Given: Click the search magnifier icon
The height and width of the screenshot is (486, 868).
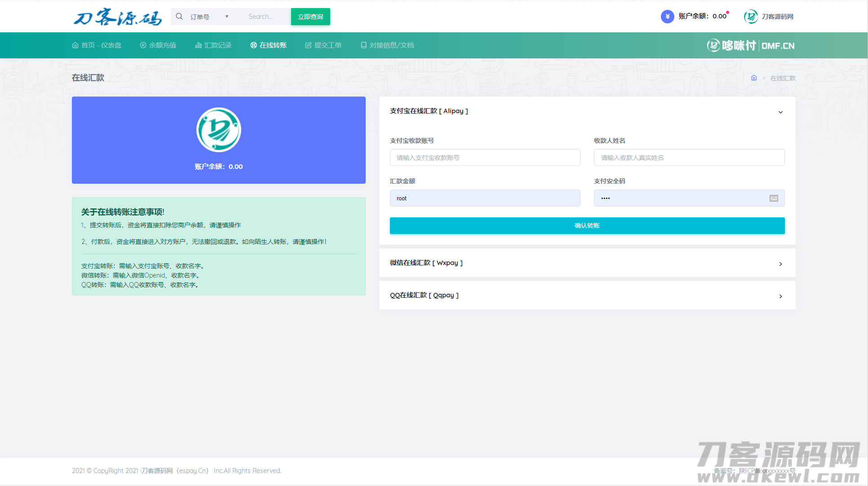Looking at the screenshot, I should pos(179,17).
